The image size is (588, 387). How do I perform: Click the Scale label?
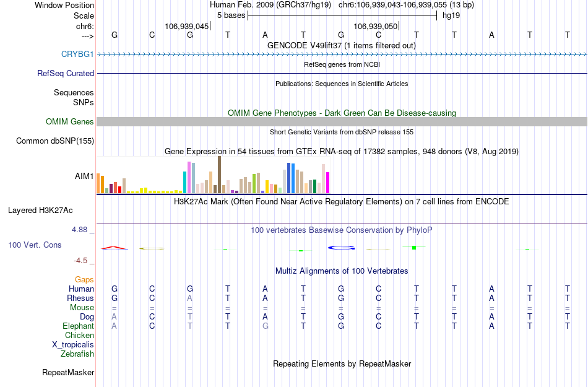[x=84, y=15]
